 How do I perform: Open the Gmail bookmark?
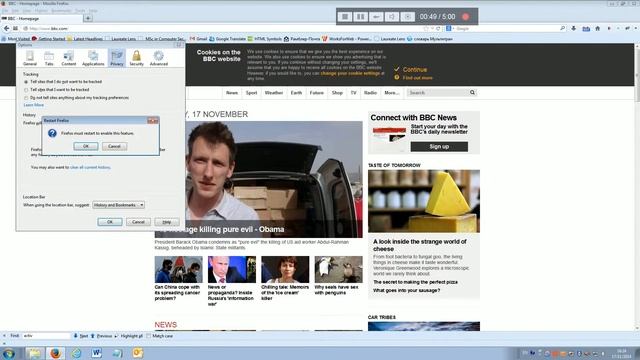coord(198,39)
